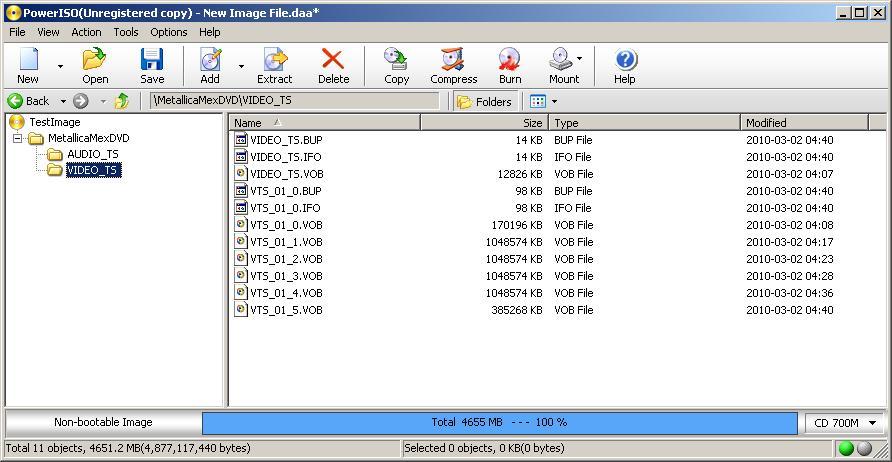
Task: Click the New image toolbar icon
Action: coord(28,59)
